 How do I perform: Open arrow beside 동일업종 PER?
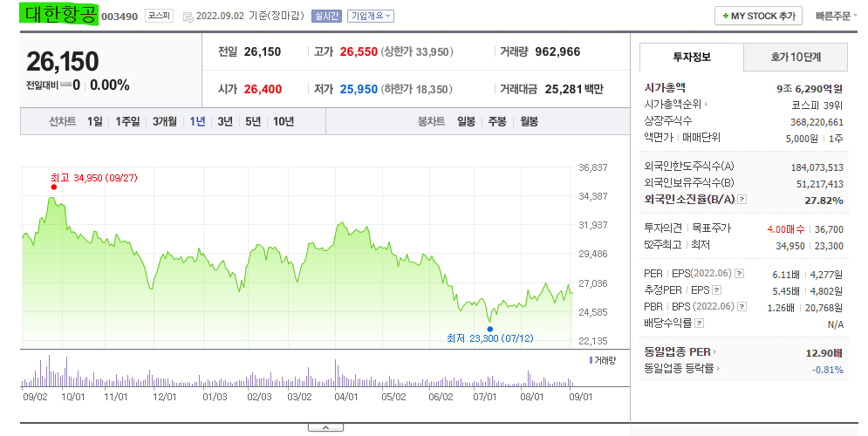[714, 352]
